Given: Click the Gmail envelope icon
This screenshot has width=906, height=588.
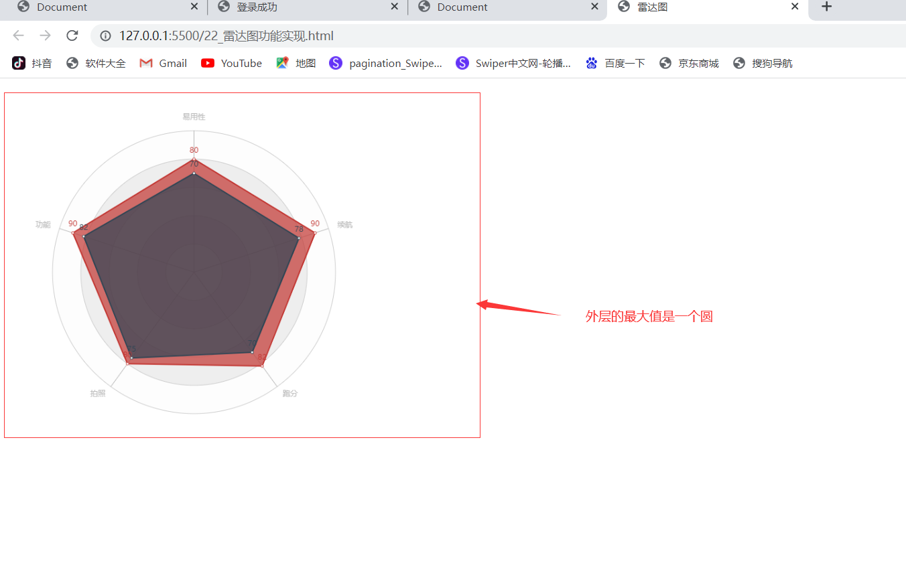Looking at the screenshot, I should tap(146, 63).
